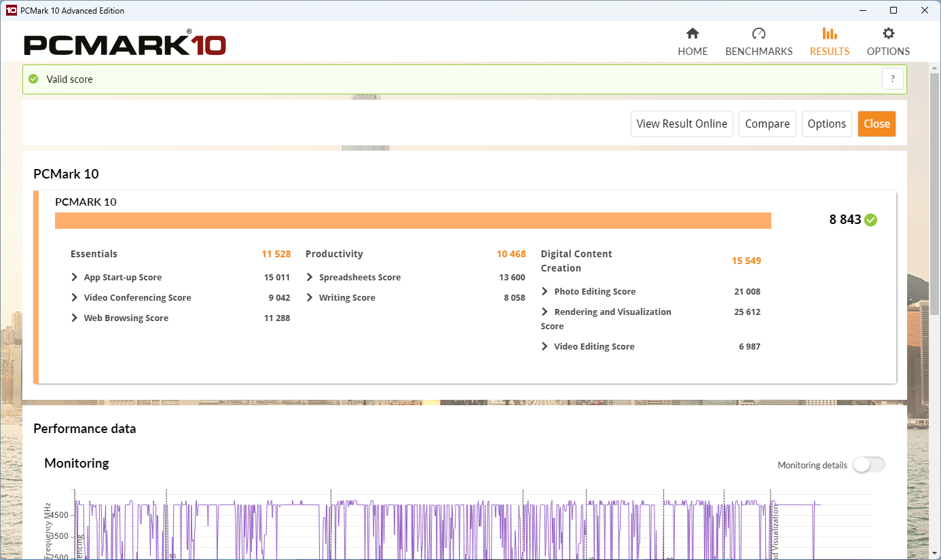Screen dimensions: 941x560
Task: Expand Rendering and Visualization Score
Action: pos(545,312)
